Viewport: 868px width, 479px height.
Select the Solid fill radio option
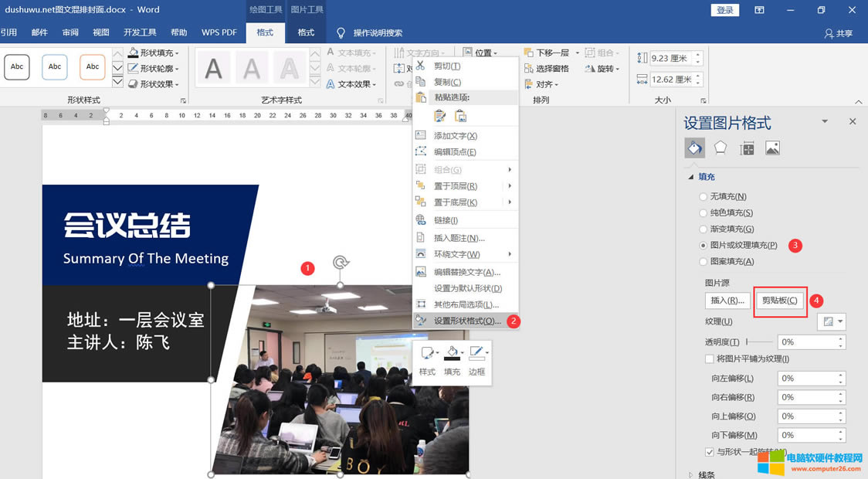tap(703, 212)
